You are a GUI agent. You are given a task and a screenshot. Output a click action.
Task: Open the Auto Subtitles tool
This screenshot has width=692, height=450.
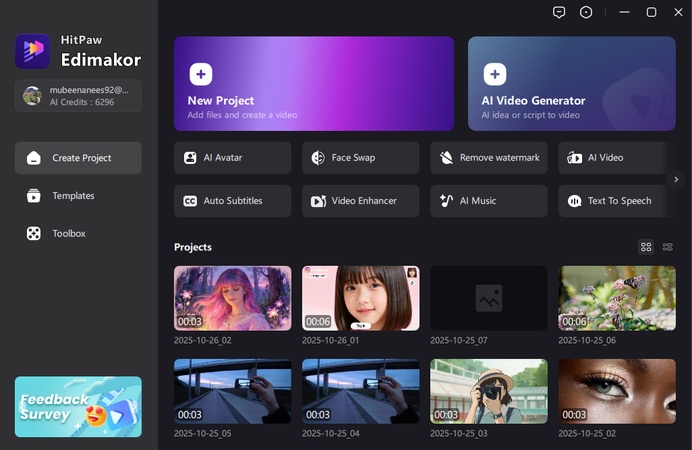(x=232, y=201)
